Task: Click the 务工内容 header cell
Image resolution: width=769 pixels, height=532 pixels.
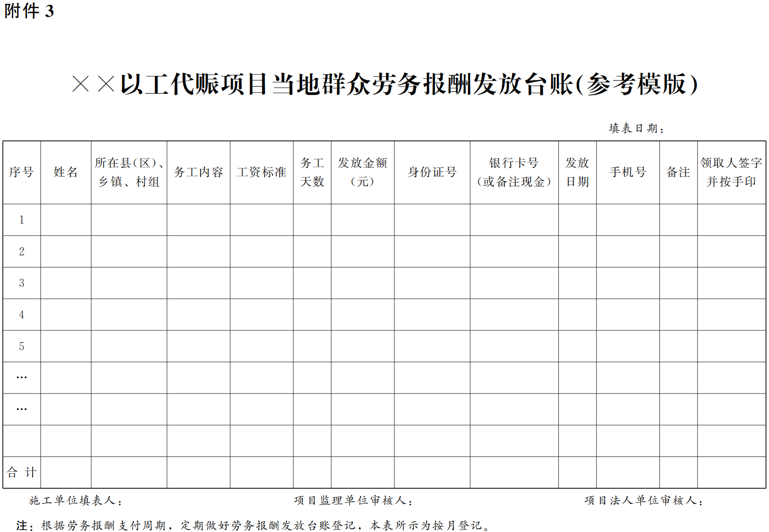Action: [198, 172]
